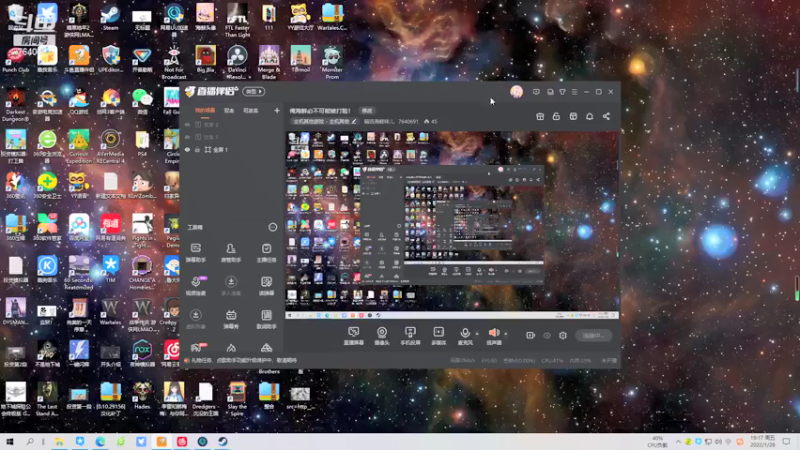This screenshot has width=800, height=450.
Task: Open the Steam icon on the taskbar
Action: coord(222,441)
